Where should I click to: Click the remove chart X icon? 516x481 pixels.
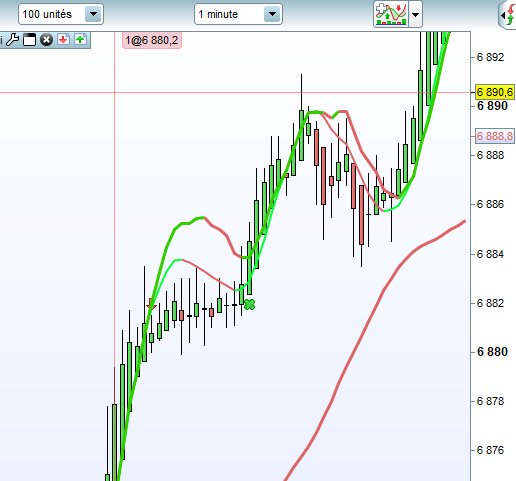(46, 40)
